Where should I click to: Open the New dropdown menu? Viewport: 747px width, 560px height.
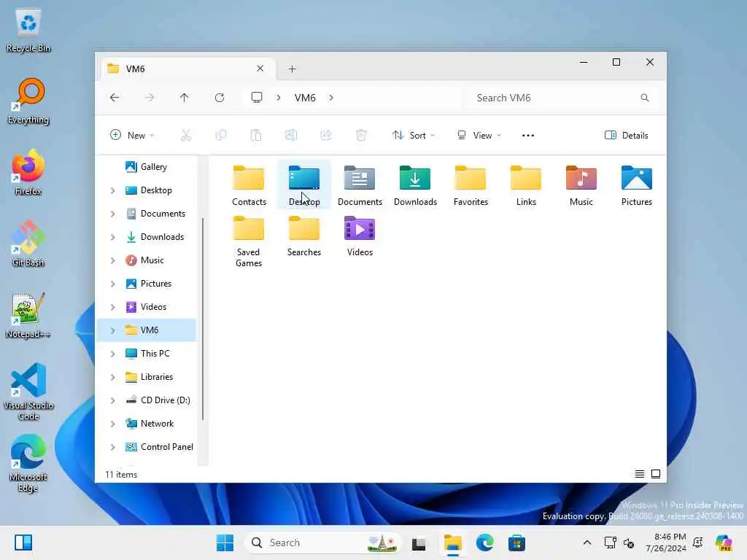[132, 135]
